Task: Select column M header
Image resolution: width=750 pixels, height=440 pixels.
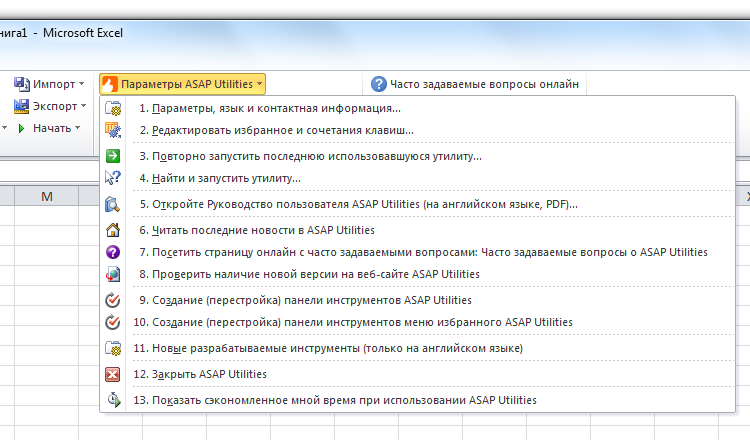Action: 46,197
